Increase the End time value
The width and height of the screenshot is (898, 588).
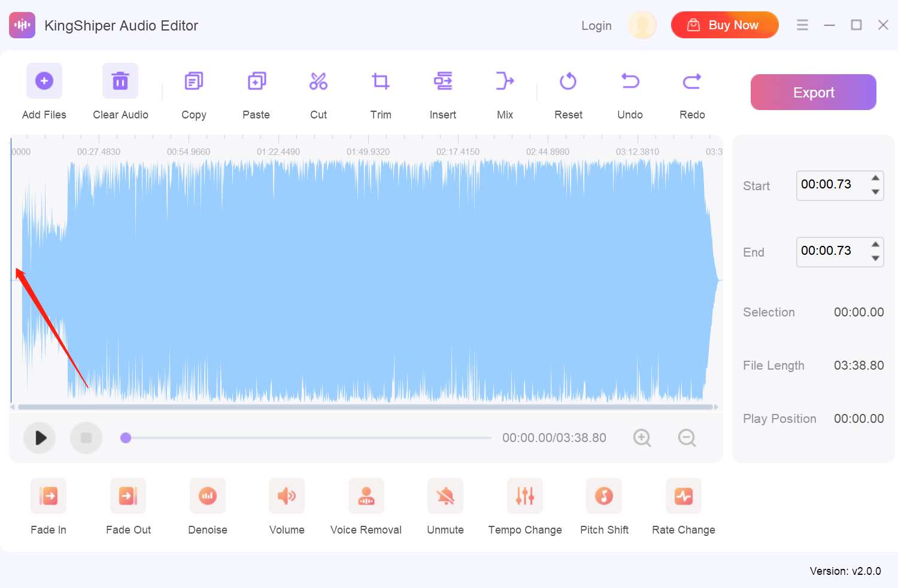pyautogui.click(x=876, y=244)
